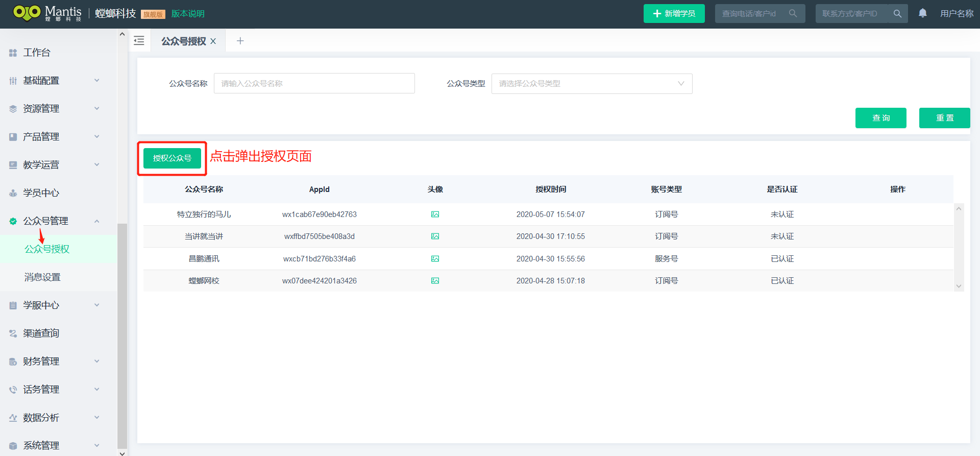Viewport: 980px width, 456px height.
Task: Click the 查询 button
Action: tap(880, 118)
